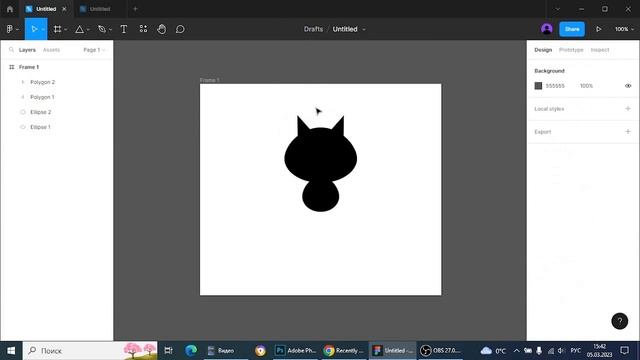Select the Pen tool
This screenshot has width=640, height=360.
[102, 29]
